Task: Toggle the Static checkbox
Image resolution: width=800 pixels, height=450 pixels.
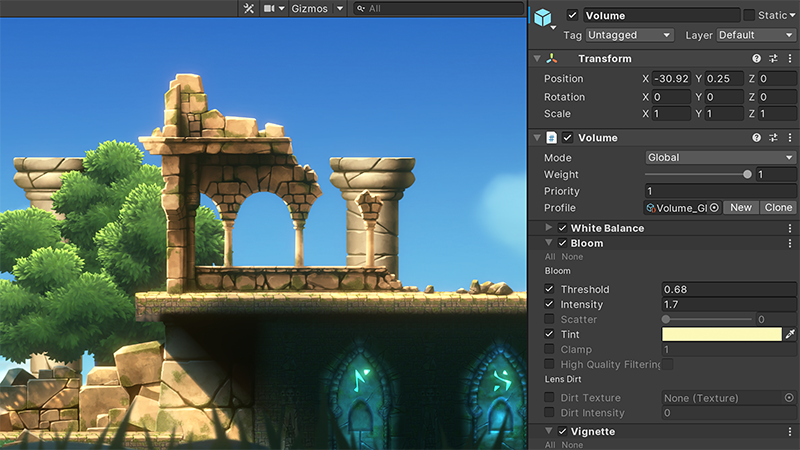Action: (x=749, y=15)
